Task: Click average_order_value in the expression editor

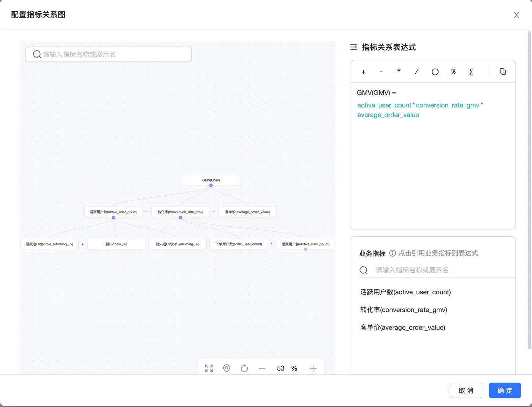Action: tap(388, 115)
